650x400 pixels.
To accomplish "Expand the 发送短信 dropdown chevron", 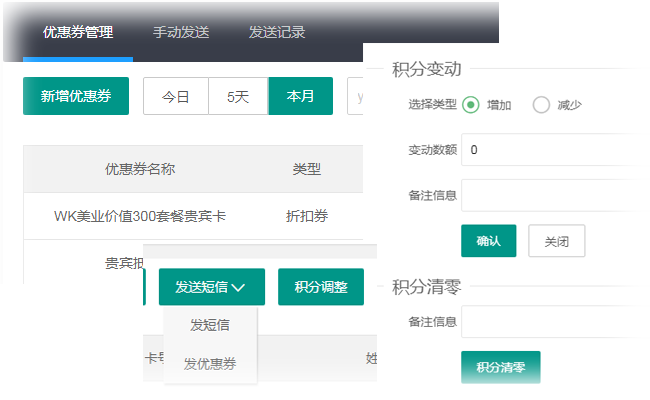I will pyautogui.click(x=239, y=288).
